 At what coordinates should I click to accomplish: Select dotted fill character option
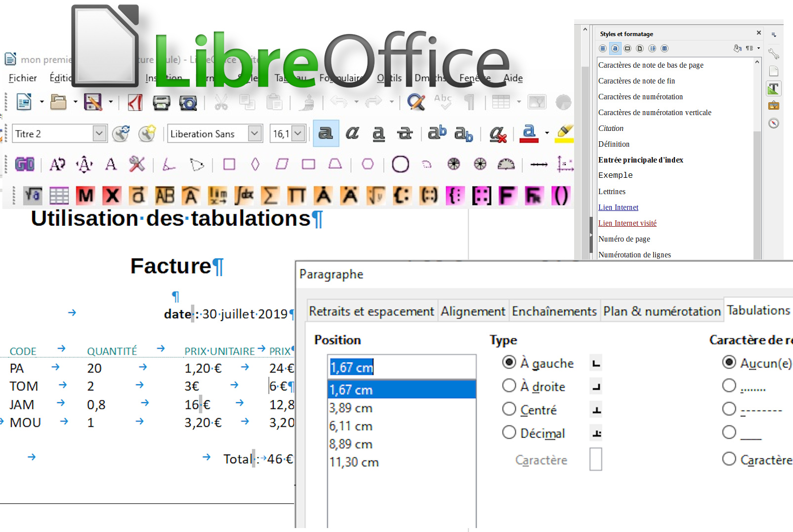[x=744, y=386]
